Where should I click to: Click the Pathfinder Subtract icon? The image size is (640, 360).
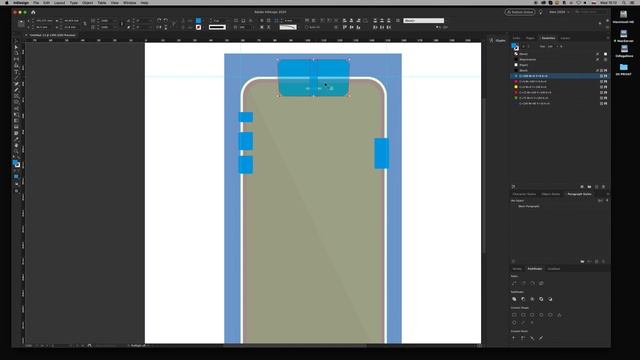(x=523, y=299)
